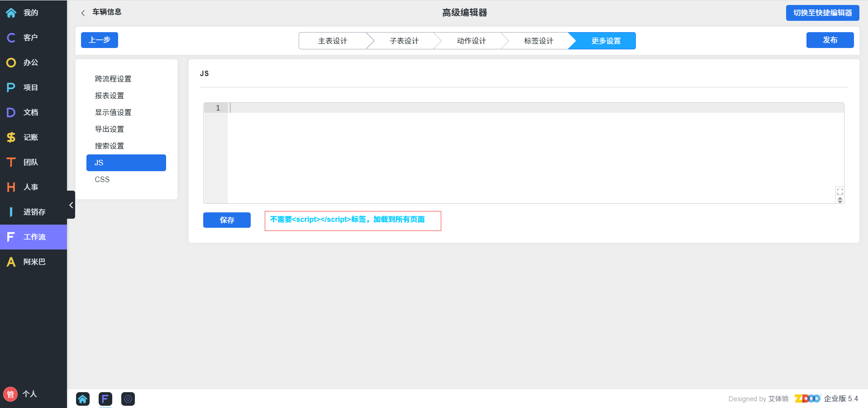Image resolution: width=868 pixels, height=408 pixels.
Task: Click the editor resize stepper arrows
Action: 840,200
